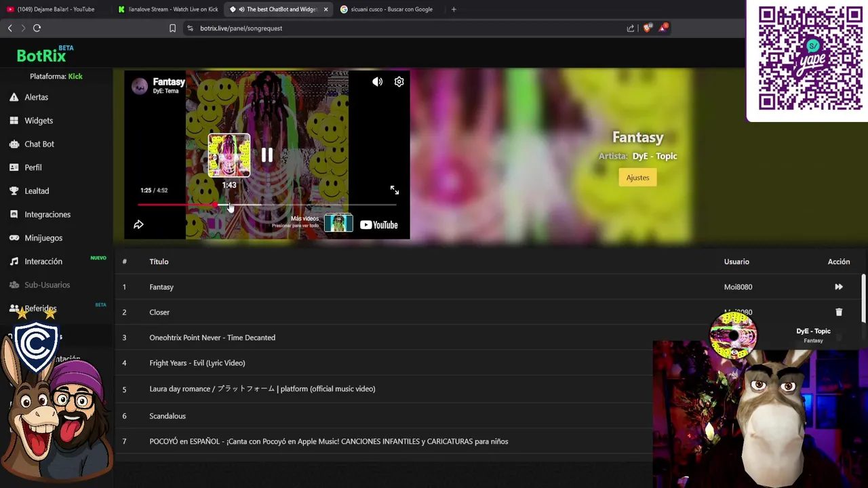Mute the YouTube player volume icon

point(377,82)
